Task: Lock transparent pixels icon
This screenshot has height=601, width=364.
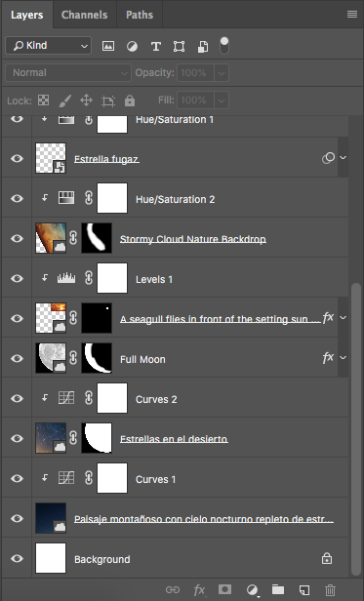Action: (x=43, y=100)
